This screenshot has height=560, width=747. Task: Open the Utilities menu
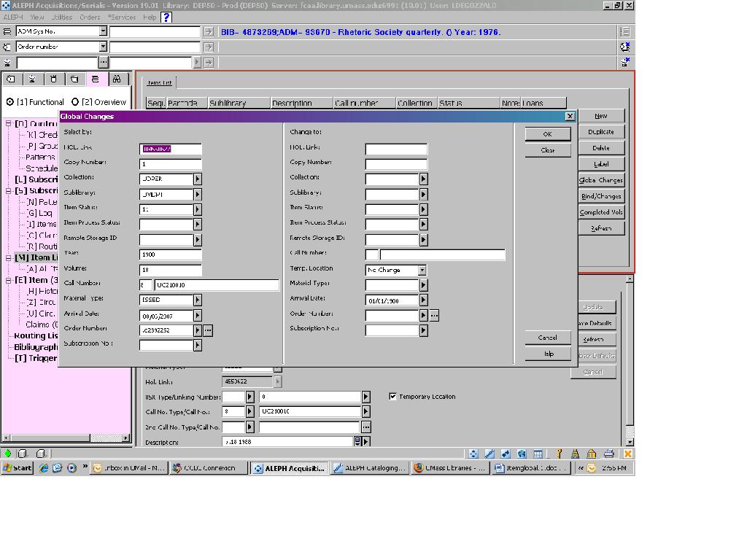(x=62, y=17)
